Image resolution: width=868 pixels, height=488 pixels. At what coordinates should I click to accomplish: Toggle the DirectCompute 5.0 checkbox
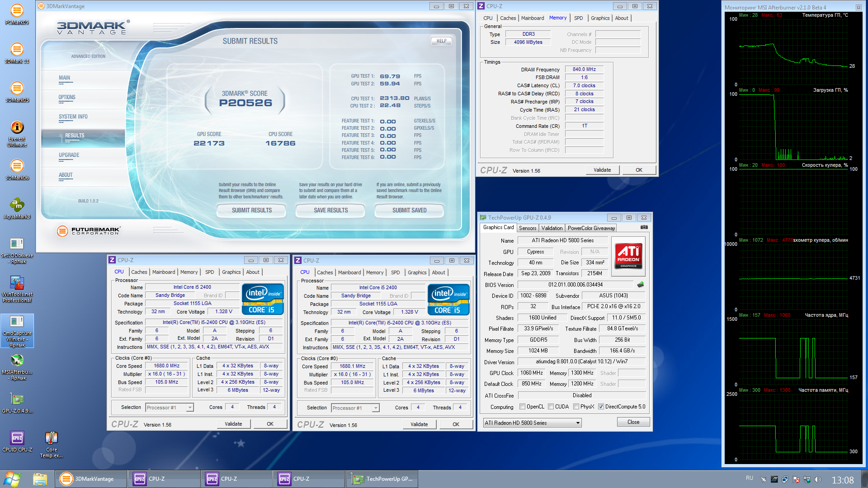pyautogui.click(x=601, y=407)
